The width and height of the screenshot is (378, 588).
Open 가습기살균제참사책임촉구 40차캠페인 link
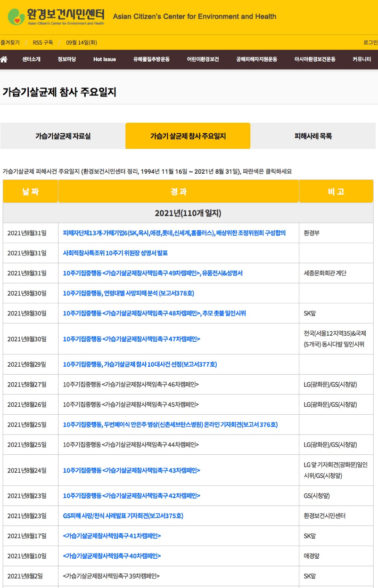[x=112, y=556]
